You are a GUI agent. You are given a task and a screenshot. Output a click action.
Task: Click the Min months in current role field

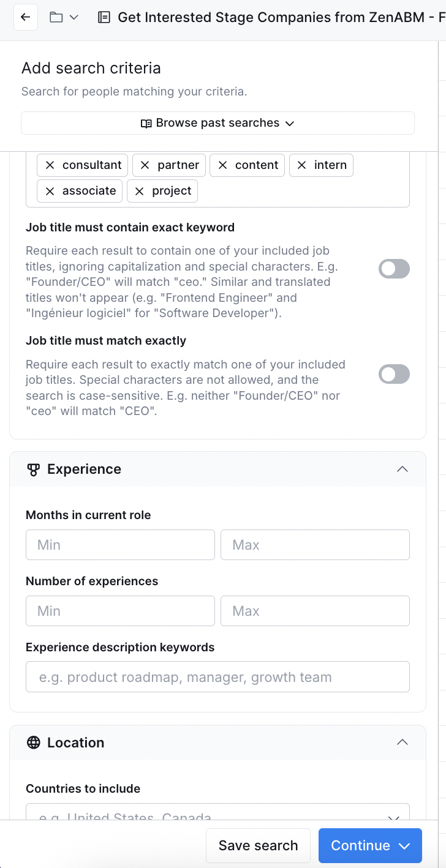click(120, 545)
